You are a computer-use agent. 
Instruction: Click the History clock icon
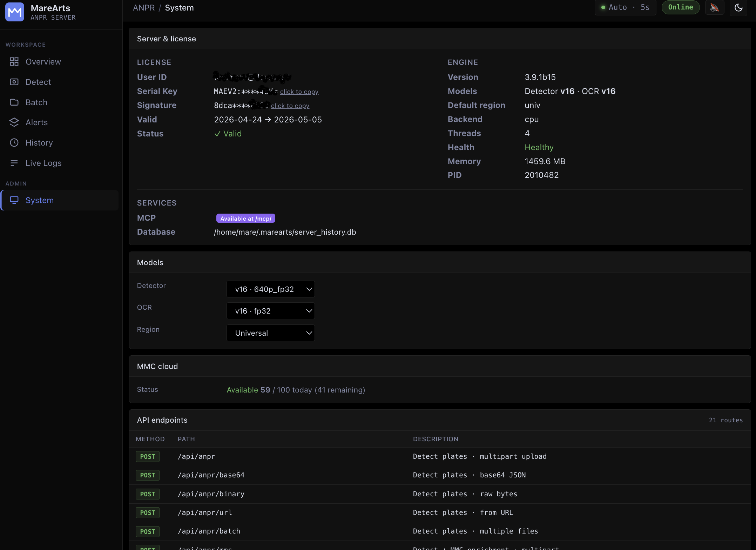(x=14, y=143)
